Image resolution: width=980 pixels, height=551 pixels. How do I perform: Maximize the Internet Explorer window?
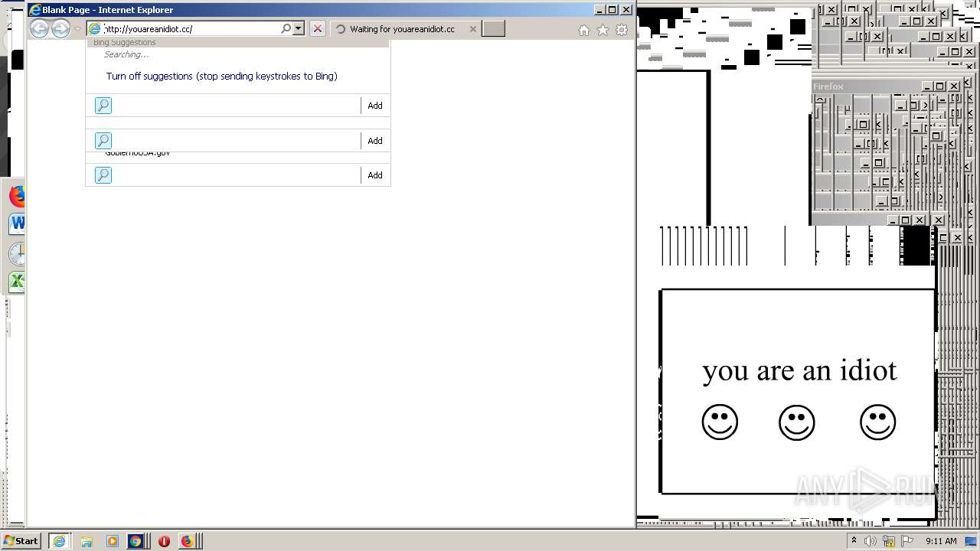[612, 10]
